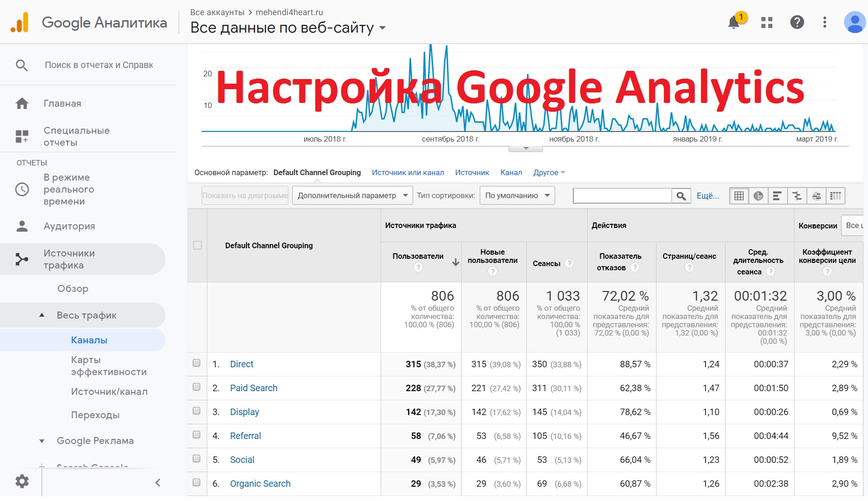
Task: Switch to term cloud view
Action: click(816, 196)
